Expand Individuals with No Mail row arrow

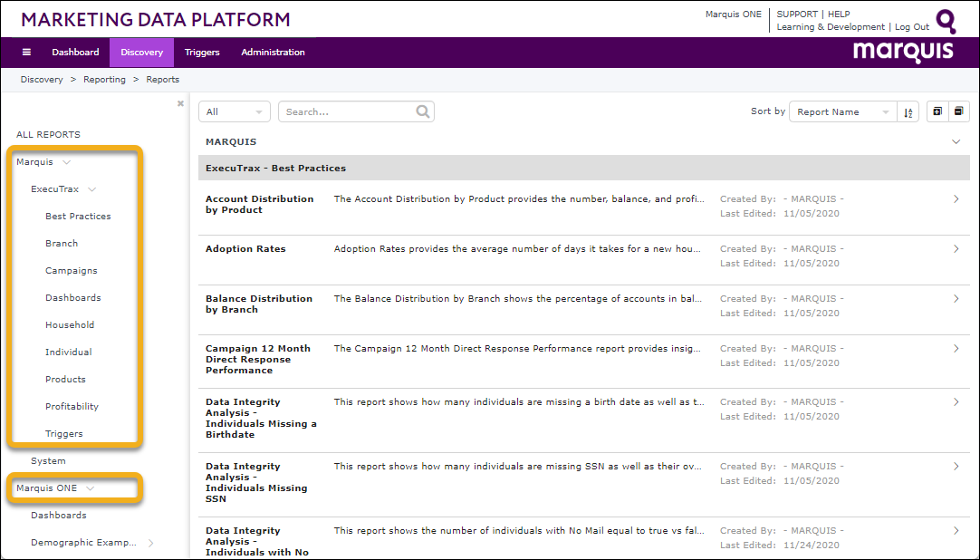pos(956,531)
